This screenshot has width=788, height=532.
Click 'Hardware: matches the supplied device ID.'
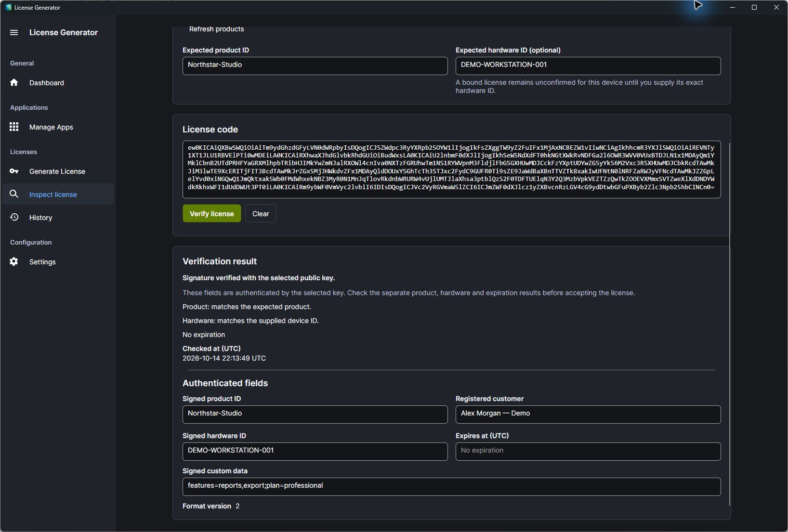(x=250, y=321)
